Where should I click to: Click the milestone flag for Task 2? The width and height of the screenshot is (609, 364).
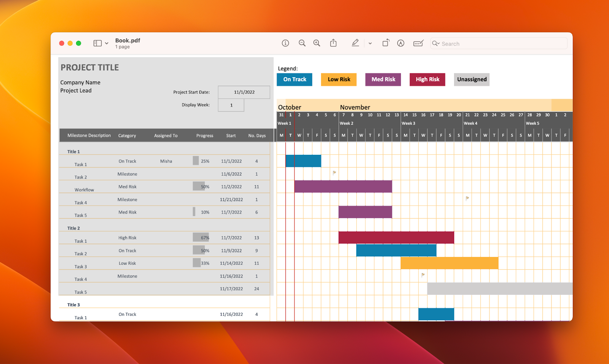(334, 173)
